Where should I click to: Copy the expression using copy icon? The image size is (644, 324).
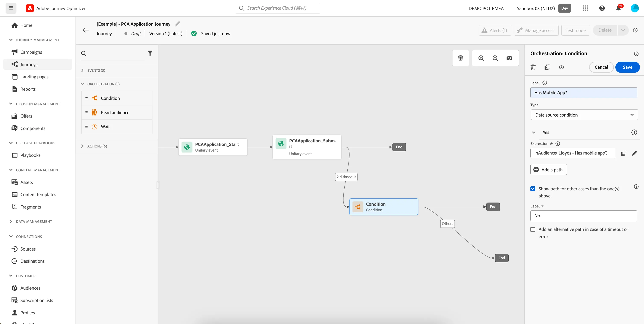point(624,153)
